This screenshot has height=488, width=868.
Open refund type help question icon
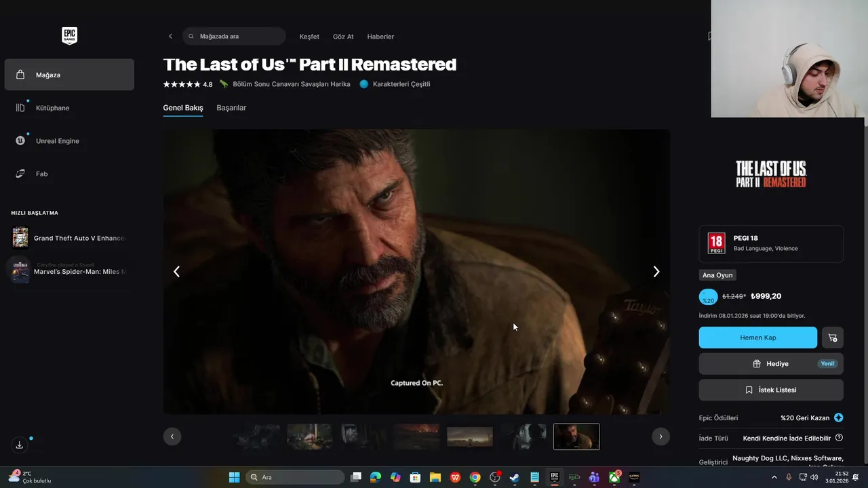[x=839, y=438]
